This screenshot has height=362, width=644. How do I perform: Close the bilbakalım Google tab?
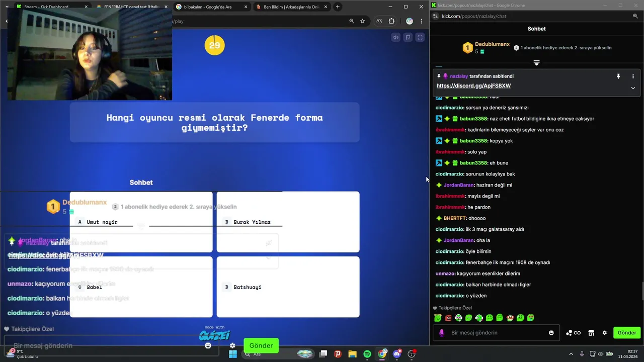pyautogui.click(x=246, y=7)
